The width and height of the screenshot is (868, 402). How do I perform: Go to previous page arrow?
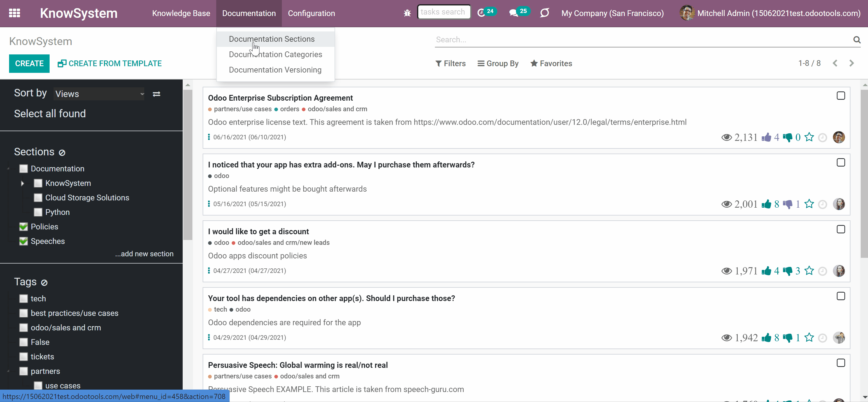835,63
